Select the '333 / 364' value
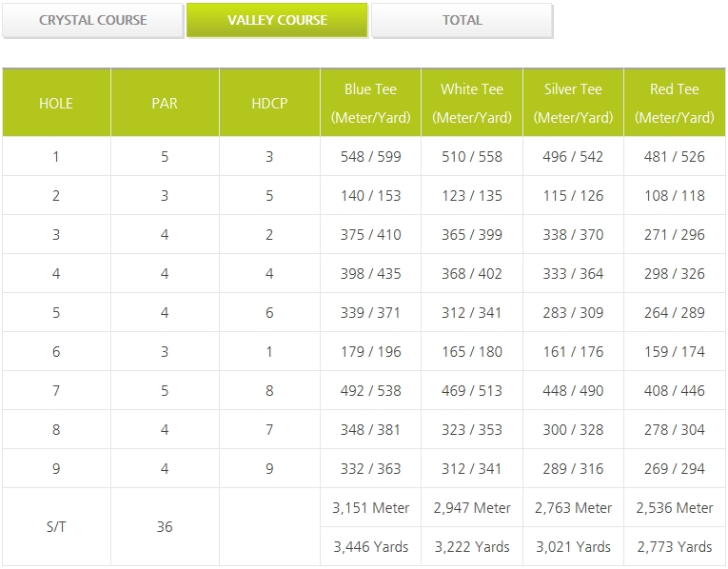Viewport: 728px width, 569px height. pyautogui.click(x=573, y=274)
